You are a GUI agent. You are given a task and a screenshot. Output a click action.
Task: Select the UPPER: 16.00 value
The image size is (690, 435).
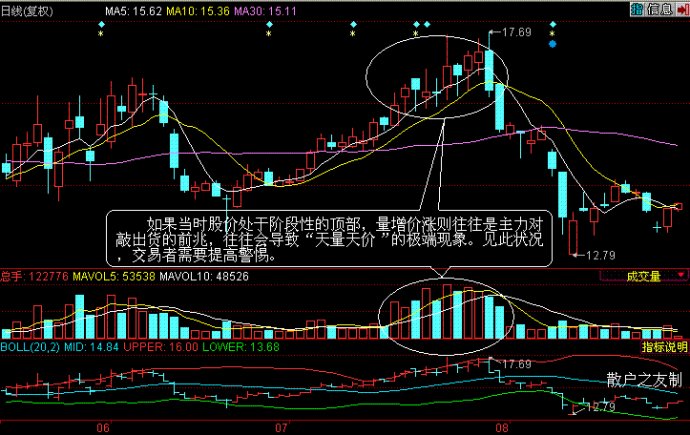point(161,347)
